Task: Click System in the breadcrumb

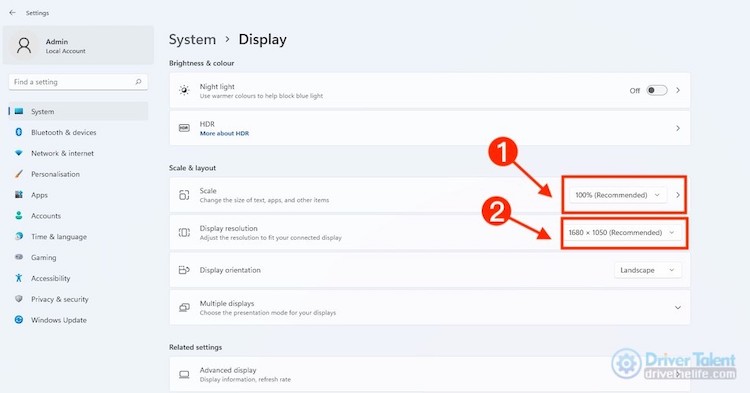Action: click(192, 39)
